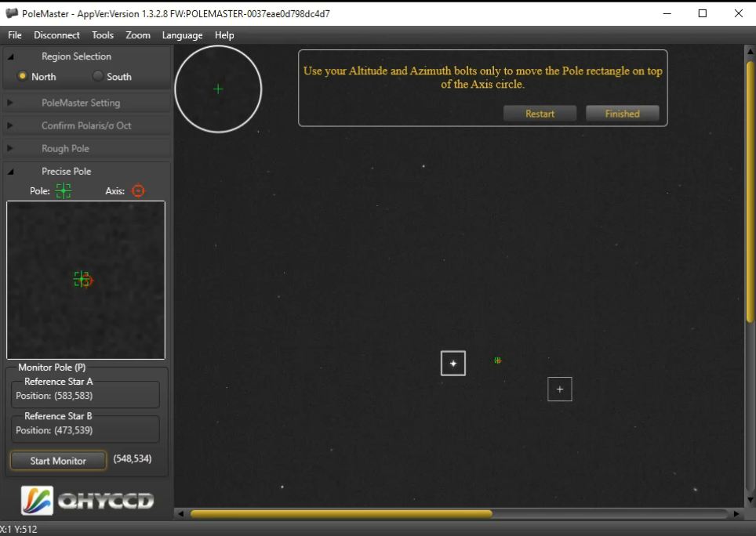Select the North region radio button
The height and width of the screenshot is (536, 756).
23,76
